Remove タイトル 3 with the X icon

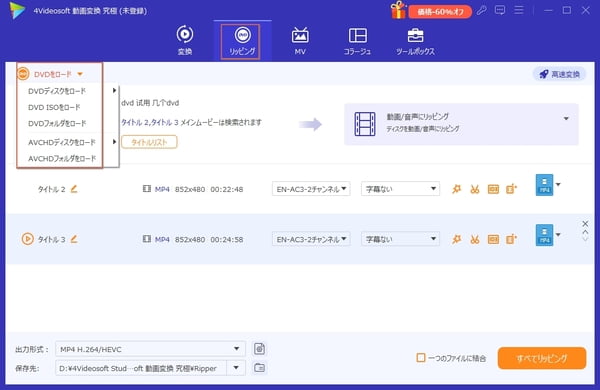tap(585, 224)
